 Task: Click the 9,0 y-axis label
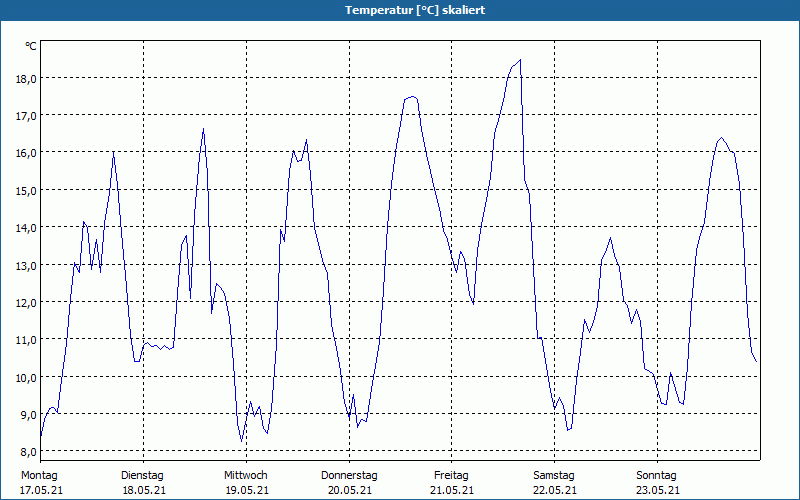point(28,415)
